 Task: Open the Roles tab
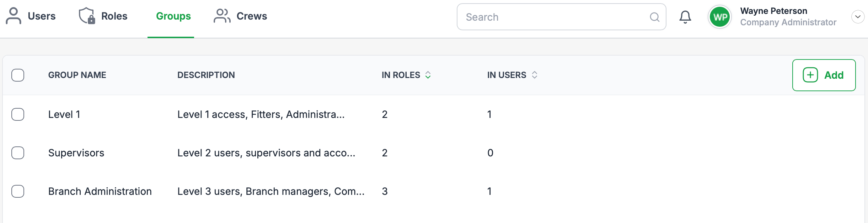pyautogui.click(x=114, y=16)
